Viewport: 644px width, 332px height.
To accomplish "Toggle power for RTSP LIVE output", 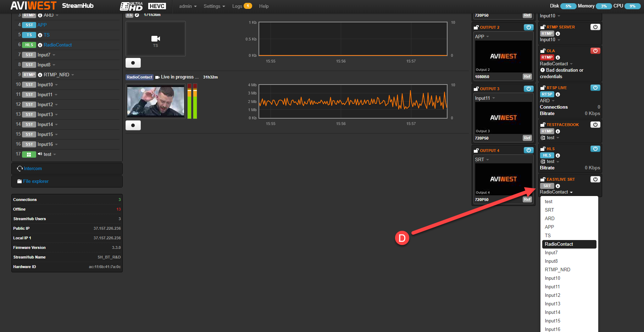I will point(595,88).
